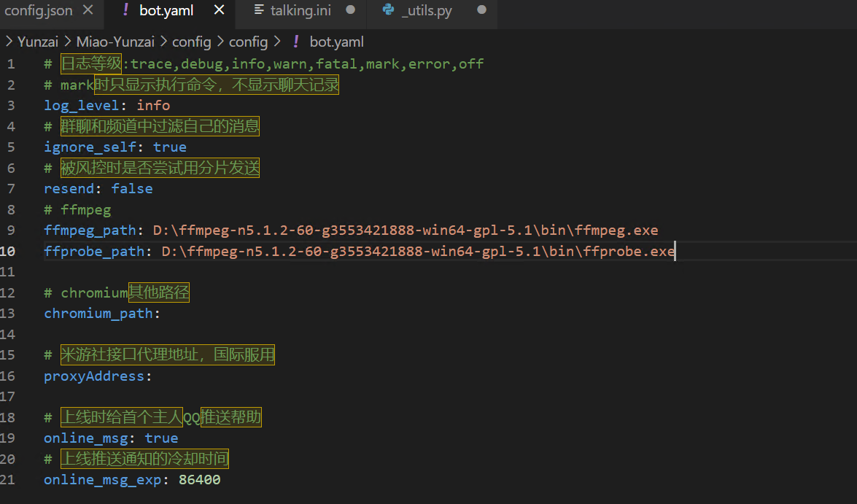Switch to the talking.ini tab
This screenshot has width=857, height=504.
[299, 9]
